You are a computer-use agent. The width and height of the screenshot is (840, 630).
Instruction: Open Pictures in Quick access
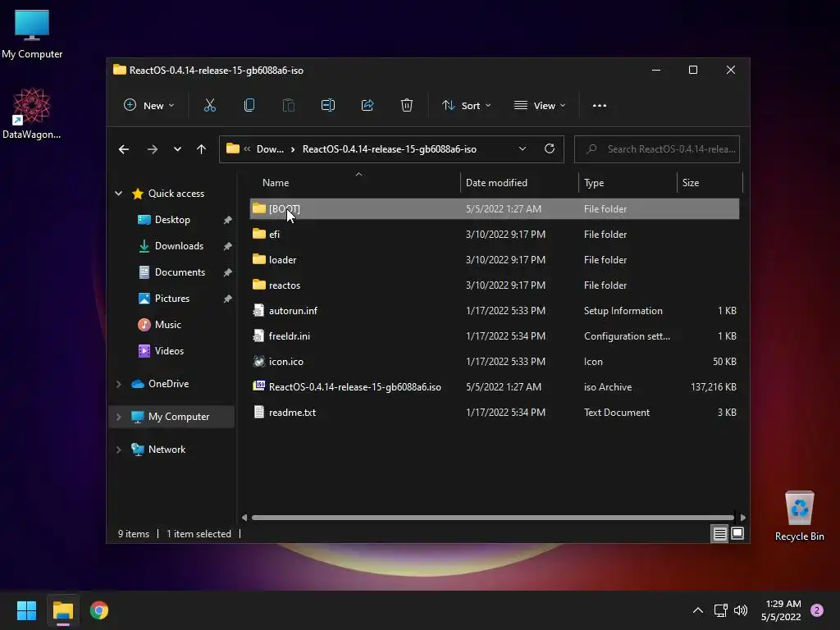[x=172, y=299]
